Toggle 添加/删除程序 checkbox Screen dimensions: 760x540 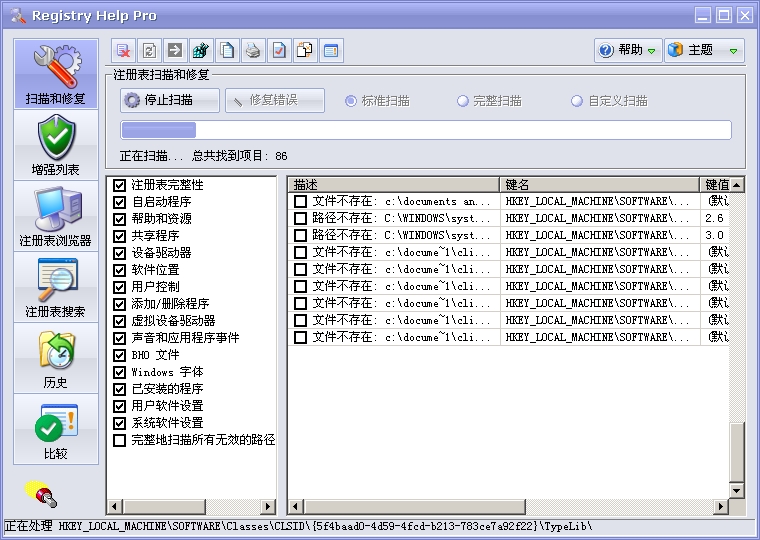point(119,304)
